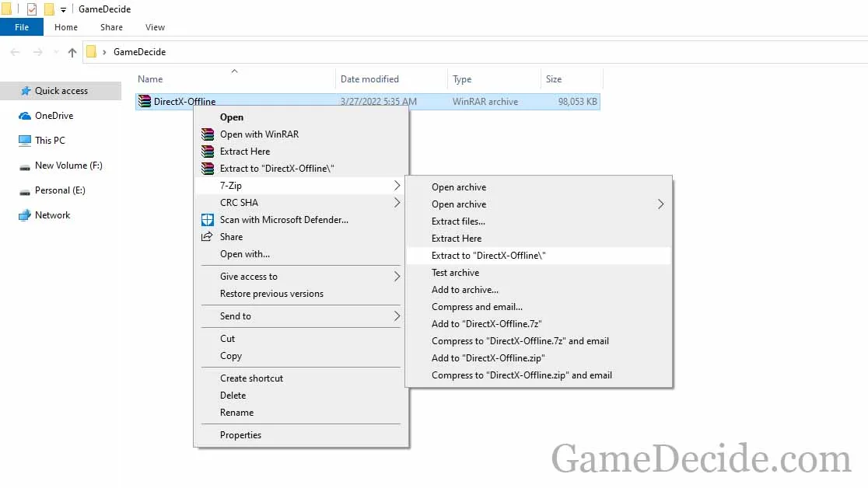Expand the Send to submenu arrow

397,316
